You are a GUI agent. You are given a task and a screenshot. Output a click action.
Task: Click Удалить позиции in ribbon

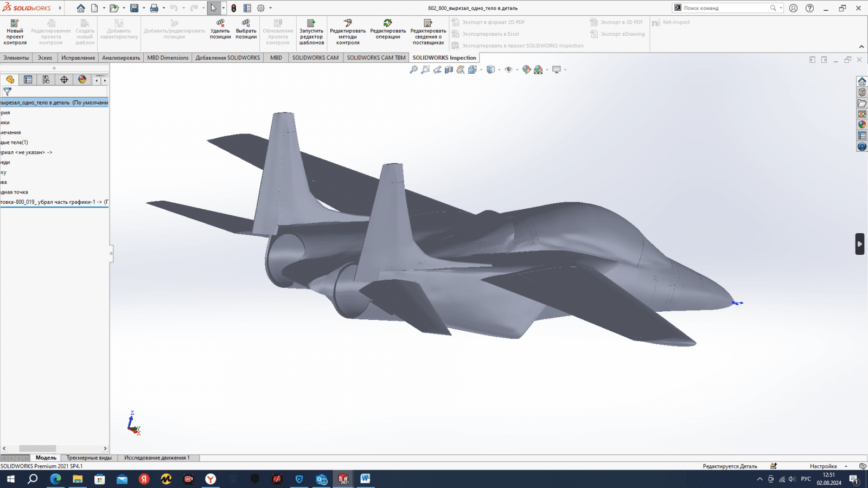point(220,30)
